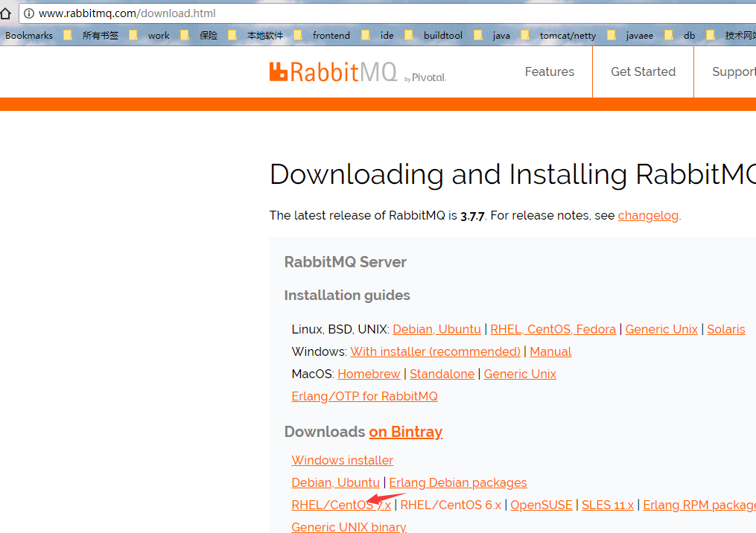Click the version number 3.7.7
Image resolution: width=756 pixels, height=533 pixels.
(x=472, y=216)
